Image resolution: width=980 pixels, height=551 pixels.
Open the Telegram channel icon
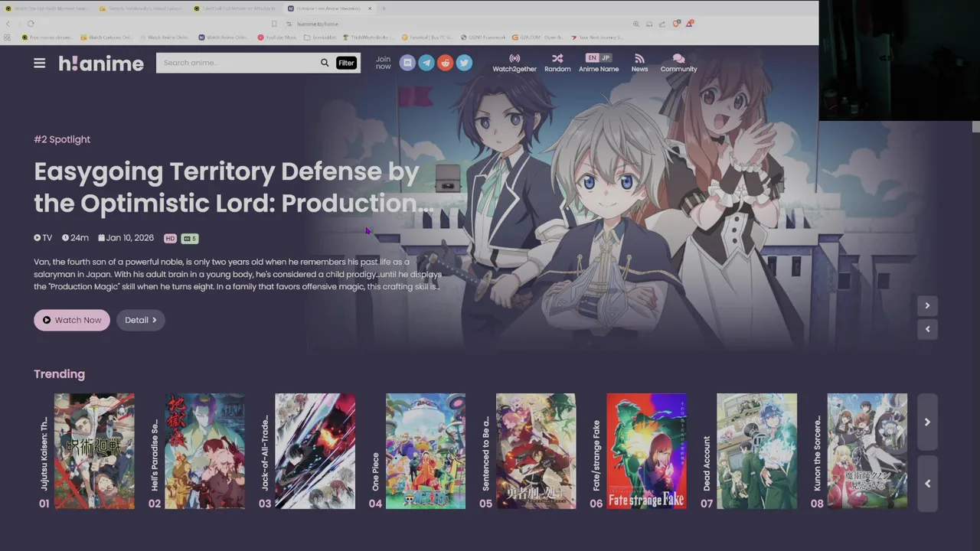tap(426, 63)
